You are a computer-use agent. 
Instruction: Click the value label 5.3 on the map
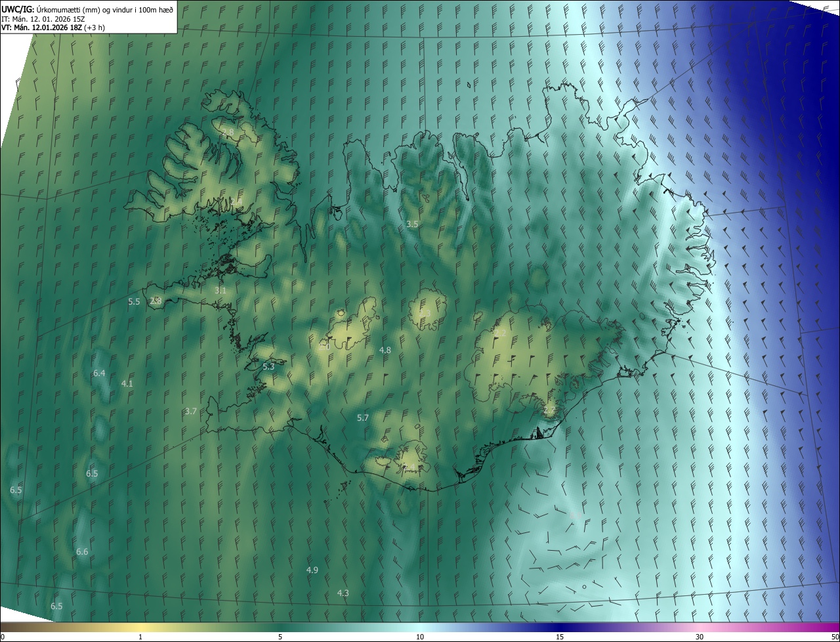[x=268, y=367]
